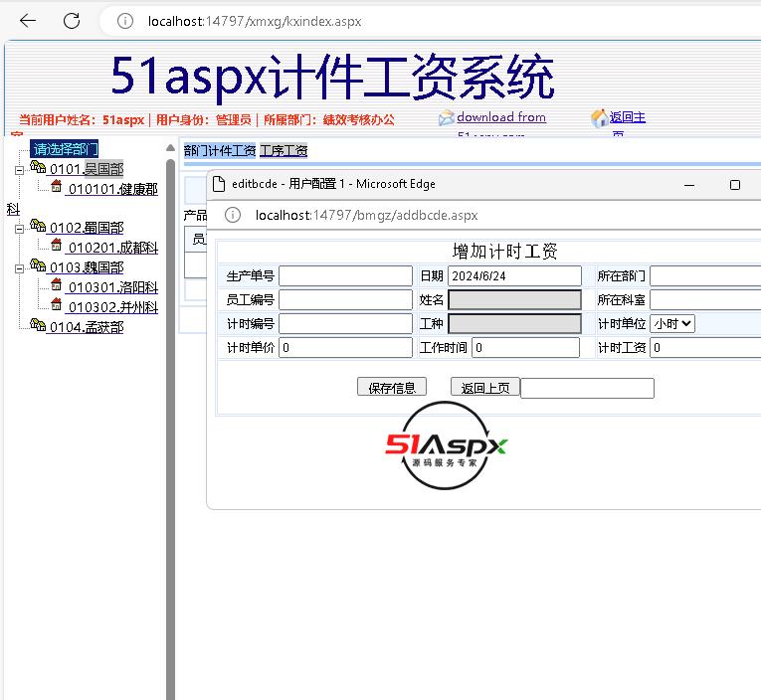Click department icon of 0102.蜀国部
The image size is (761, 700).
click(x=38, y=226)
